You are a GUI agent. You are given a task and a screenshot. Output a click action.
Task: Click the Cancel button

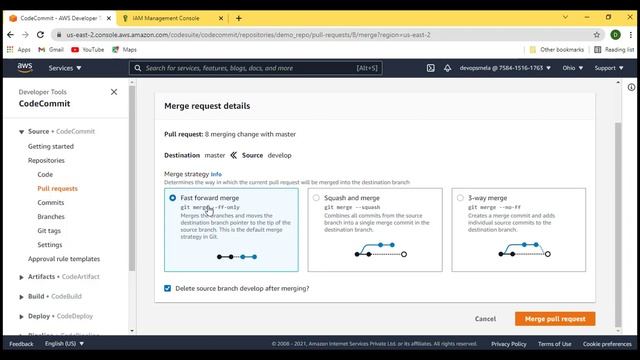(x=485, y=319)
